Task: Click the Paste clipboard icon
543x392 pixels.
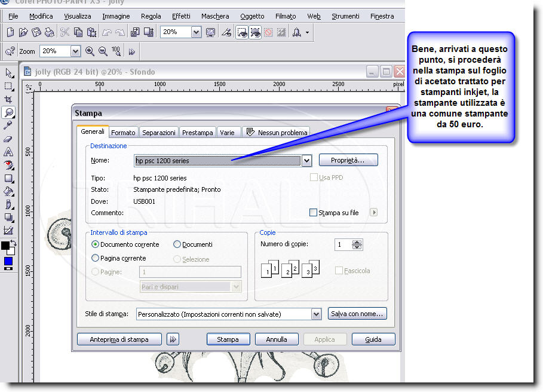Action: (x=91, y=32)
